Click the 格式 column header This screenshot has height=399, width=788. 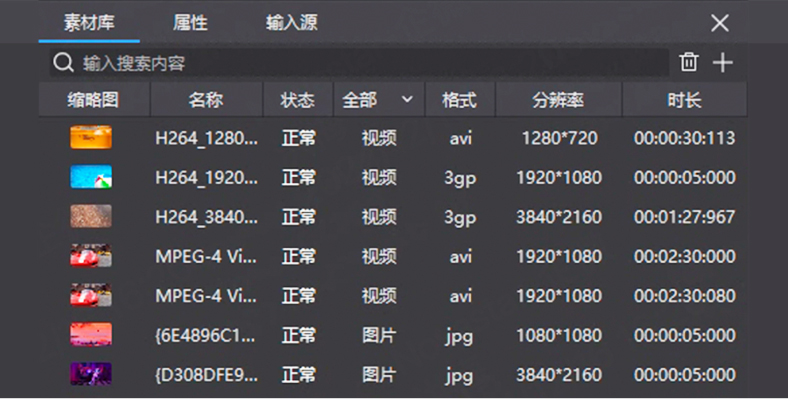pos(459,100)
